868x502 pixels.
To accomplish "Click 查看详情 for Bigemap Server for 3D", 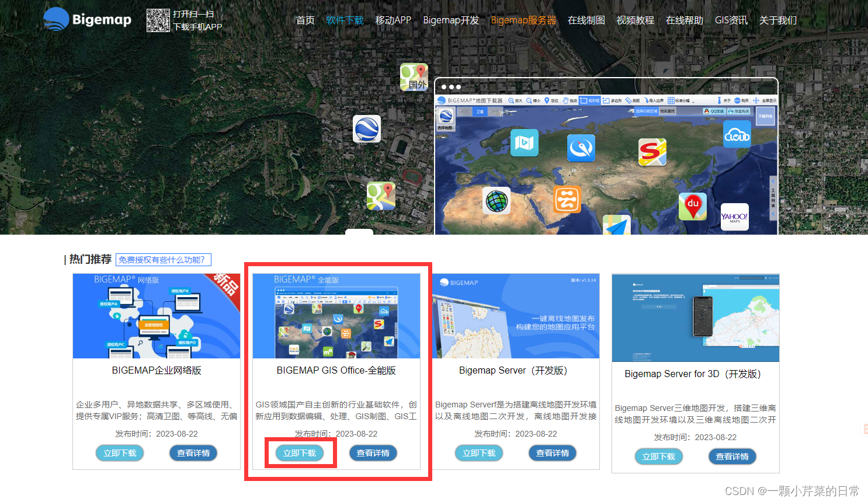I will point(732,456).
